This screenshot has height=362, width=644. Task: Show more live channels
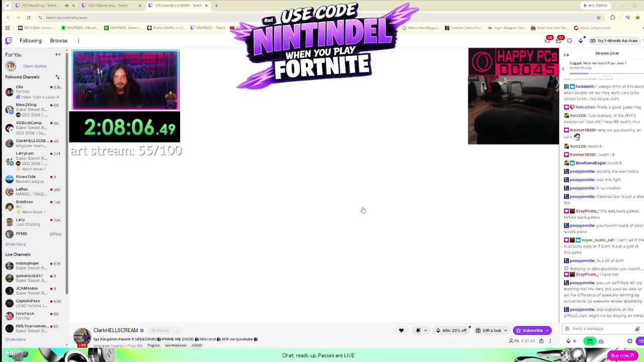[16, 339]
